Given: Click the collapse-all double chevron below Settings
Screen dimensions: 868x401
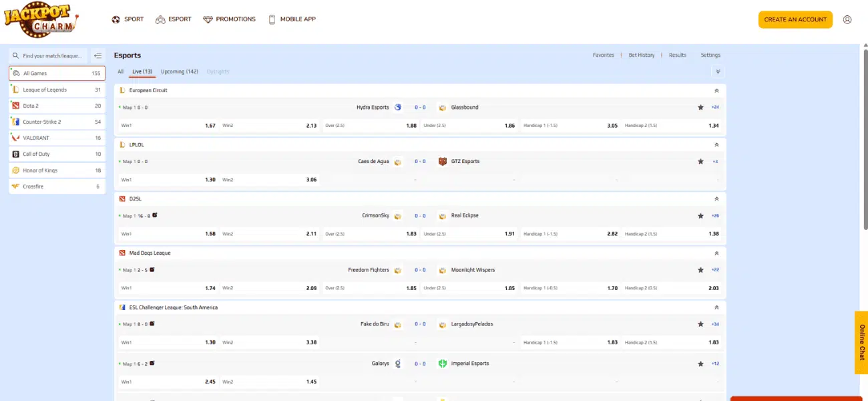Looking at the screenshot, I should click(718, 72).
